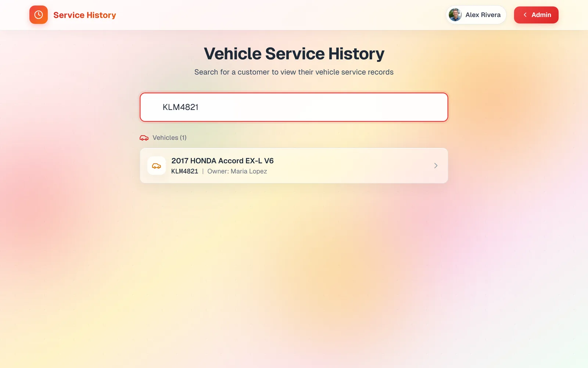The width and height of the screenshot is (588, 368).
Task: Open the Alex Rivera user name
Action: pyautogui.click(x=483, y=15)
